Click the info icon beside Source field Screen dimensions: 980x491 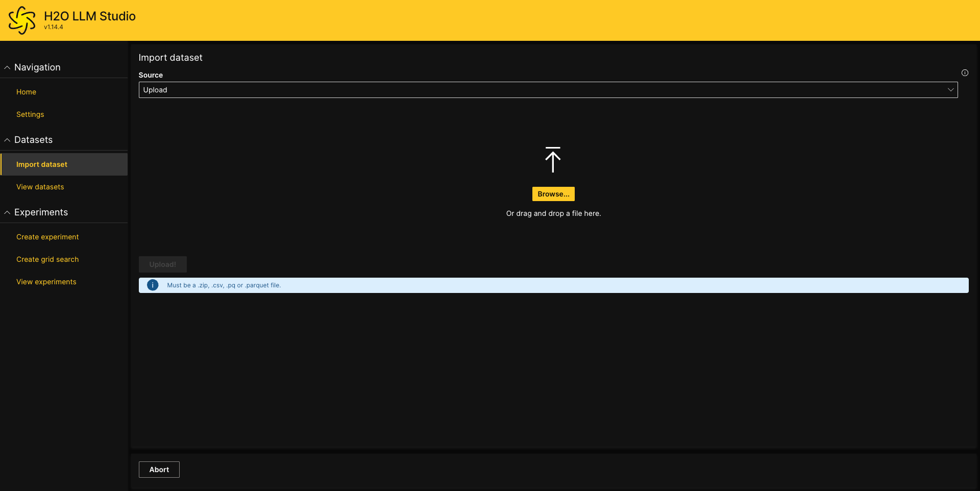pos(965,73)
